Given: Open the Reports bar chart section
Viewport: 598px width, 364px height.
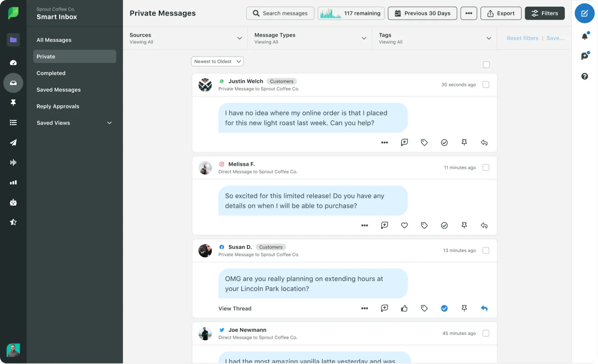Looking at the screenshot, I should [13, 182].
